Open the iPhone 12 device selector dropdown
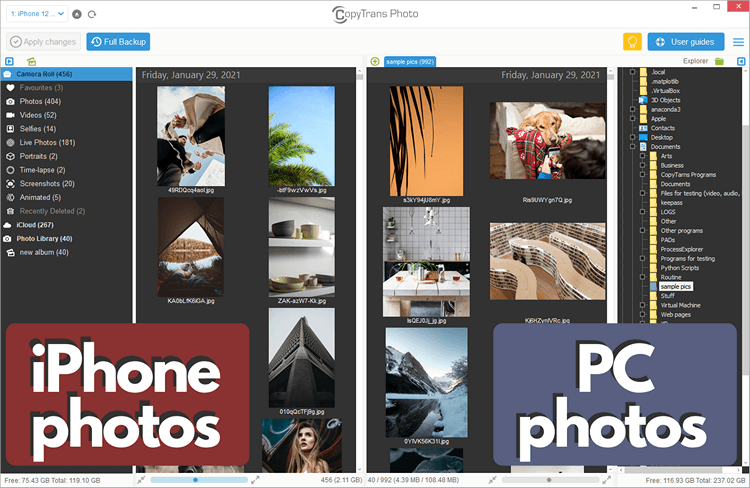The image size is (750, 488). [37, 14]
